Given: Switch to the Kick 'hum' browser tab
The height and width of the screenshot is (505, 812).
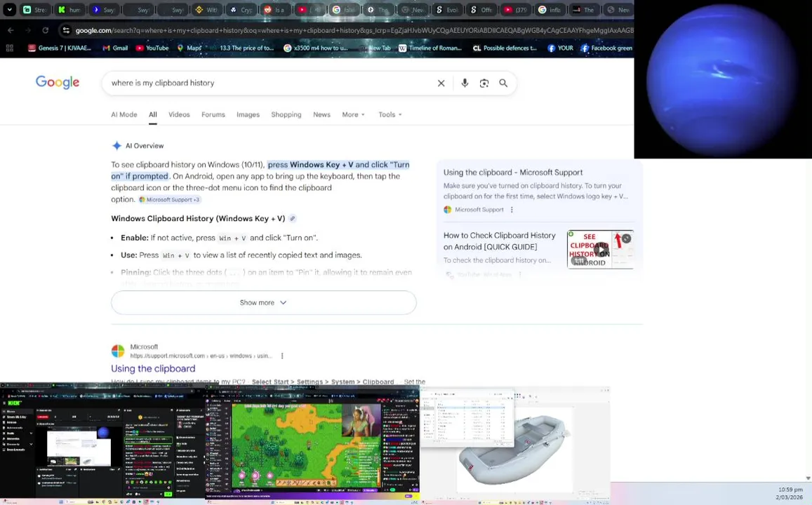Looking at the screenshot, I should tap(70, 10).
